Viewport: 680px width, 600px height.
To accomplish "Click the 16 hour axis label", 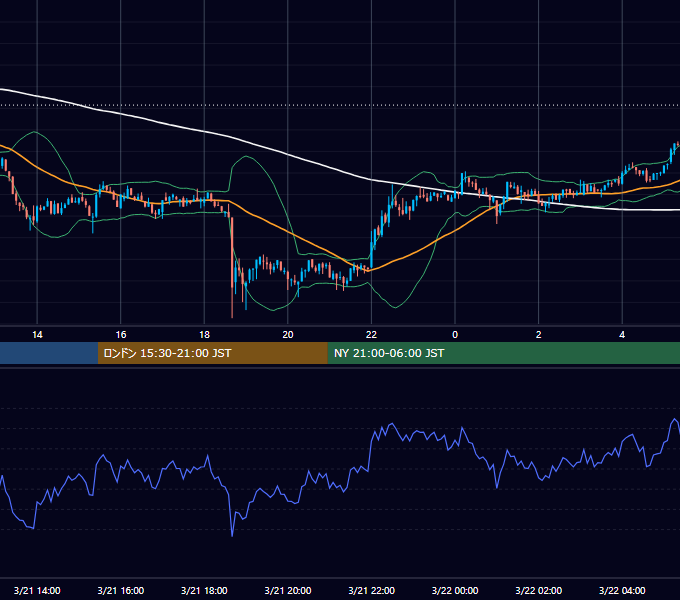I will (121, 335).
